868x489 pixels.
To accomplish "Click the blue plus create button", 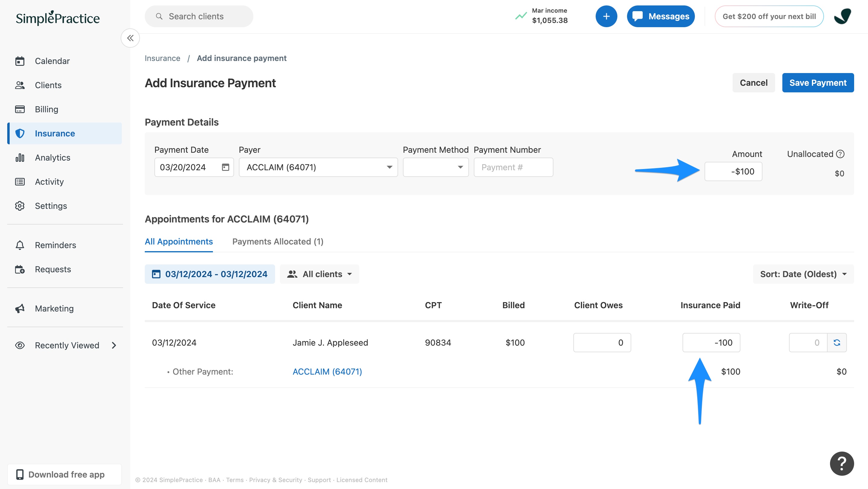I will click(x=606, y=16).
